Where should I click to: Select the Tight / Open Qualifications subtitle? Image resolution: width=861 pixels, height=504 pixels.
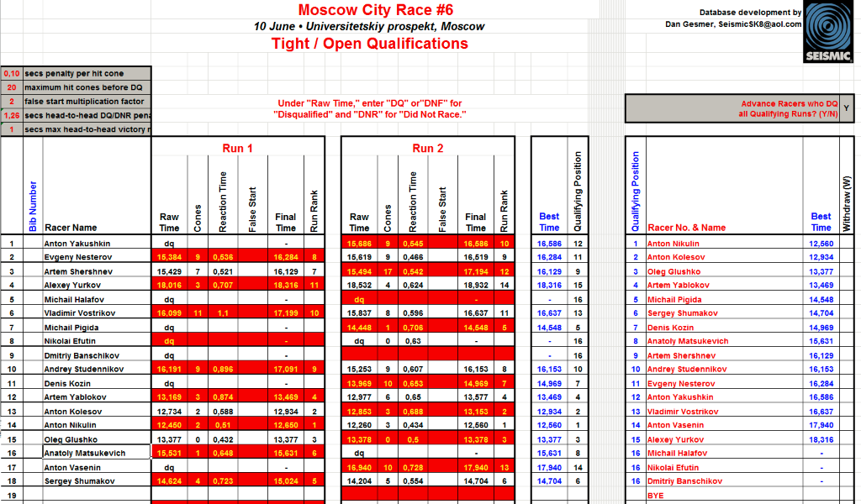[x=370, y=44]
